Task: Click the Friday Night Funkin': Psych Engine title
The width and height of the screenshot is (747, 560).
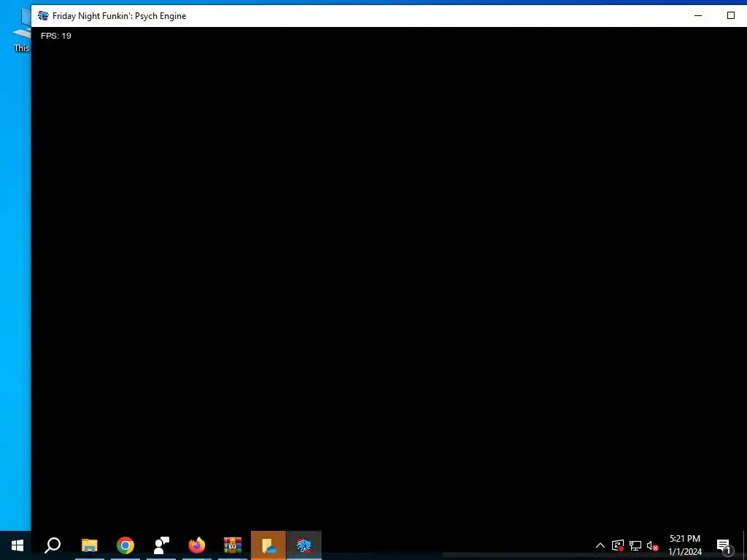Action: [119, 16]
